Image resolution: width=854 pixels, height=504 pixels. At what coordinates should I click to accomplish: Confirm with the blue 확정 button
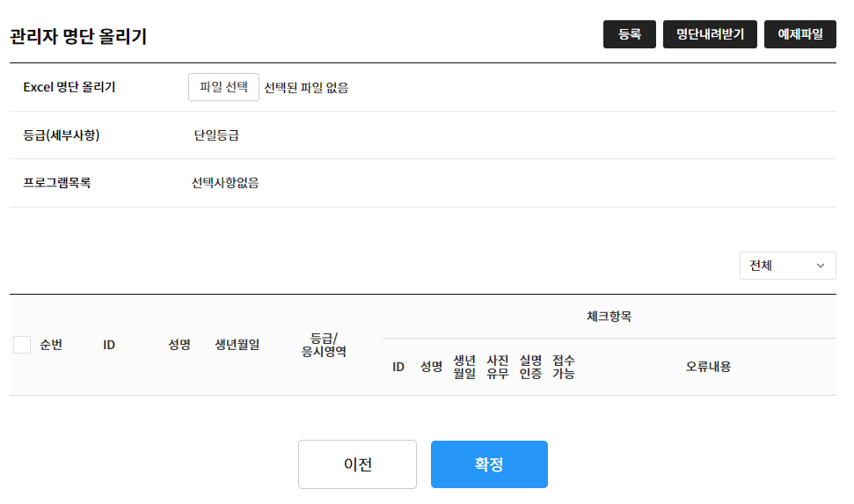[x=489, y=464]
